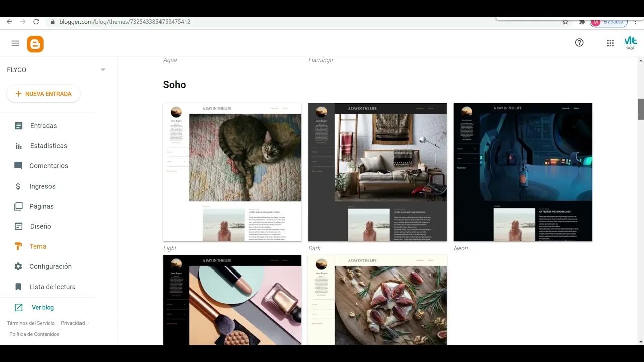The width and height of the screenshot is (644, 362).
Task: Select the Soho makeup-image theme thumbnail
Action: coord(232,300)
